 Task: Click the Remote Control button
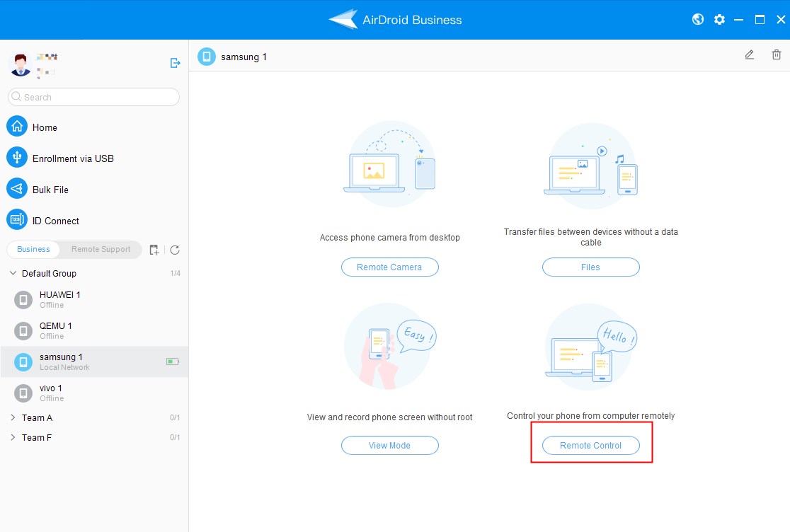pos(590,446)
